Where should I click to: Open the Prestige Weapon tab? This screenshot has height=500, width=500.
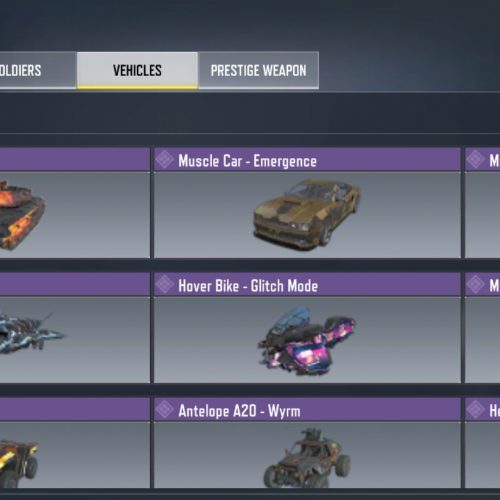pos(258,70)
